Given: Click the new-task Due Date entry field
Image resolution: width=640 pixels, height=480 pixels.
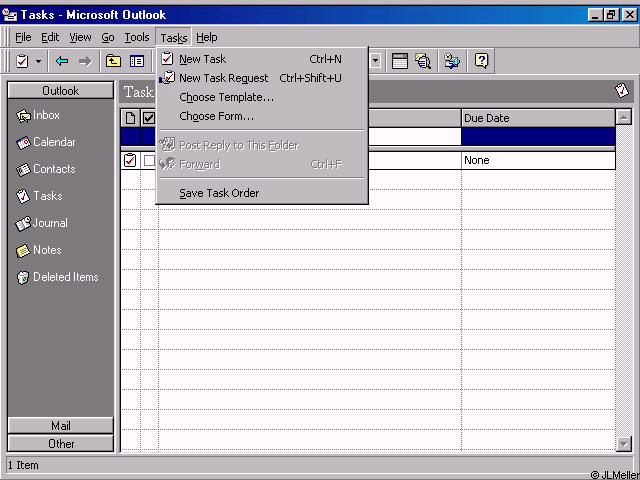Looking at the screenshot, I should tap(538, 137).
